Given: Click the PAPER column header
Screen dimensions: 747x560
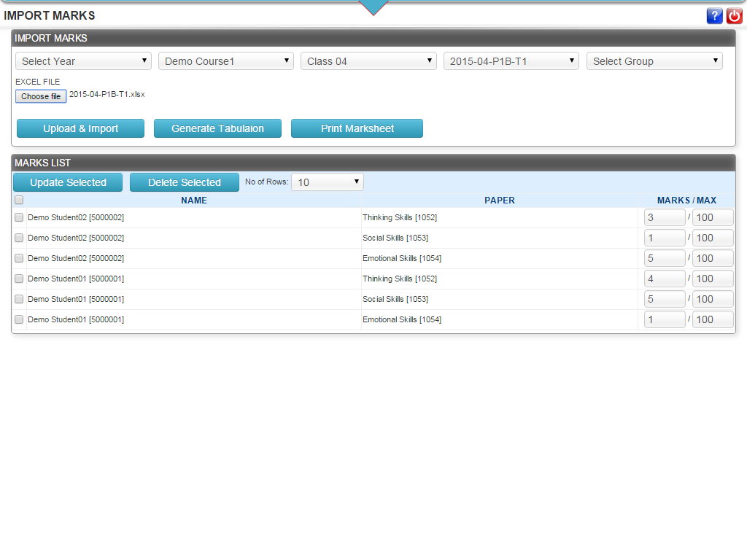Looking at the screenshot, I should [499, 201].
